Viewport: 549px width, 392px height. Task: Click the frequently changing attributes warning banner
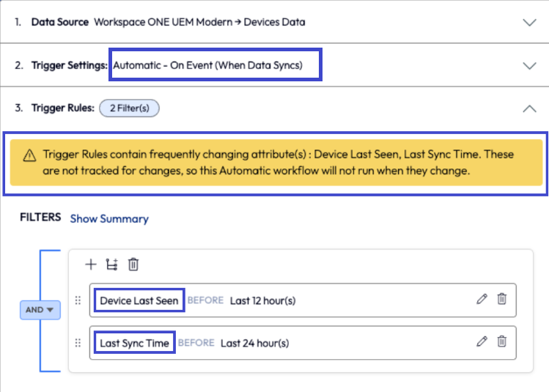(276, 163)
